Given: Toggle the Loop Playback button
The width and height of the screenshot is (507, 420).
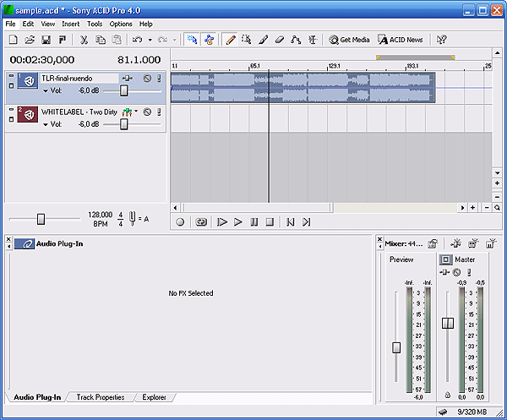Looking at the screenshot, I should point(202,222).
